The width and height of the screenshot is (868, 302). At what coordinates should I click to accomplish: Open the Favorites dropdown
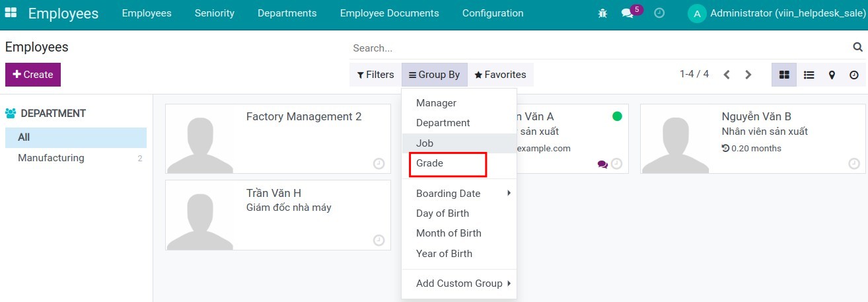point(500,75)
